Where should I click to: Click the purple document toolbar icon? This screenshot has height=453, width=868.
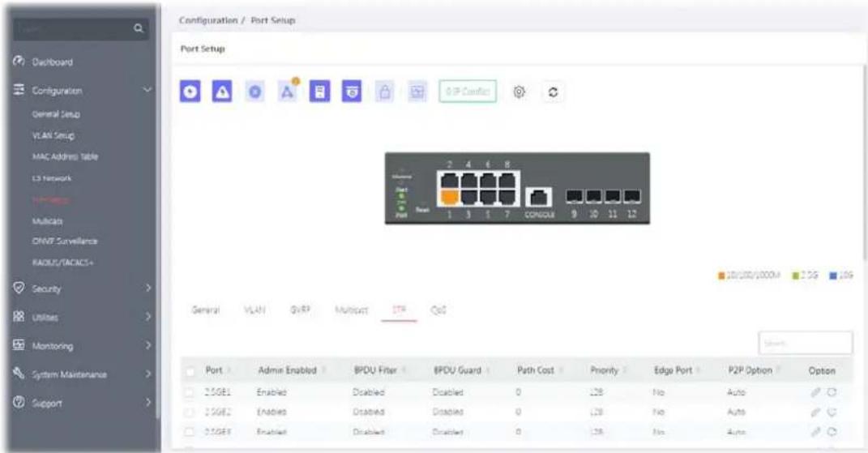coord(319,92)
